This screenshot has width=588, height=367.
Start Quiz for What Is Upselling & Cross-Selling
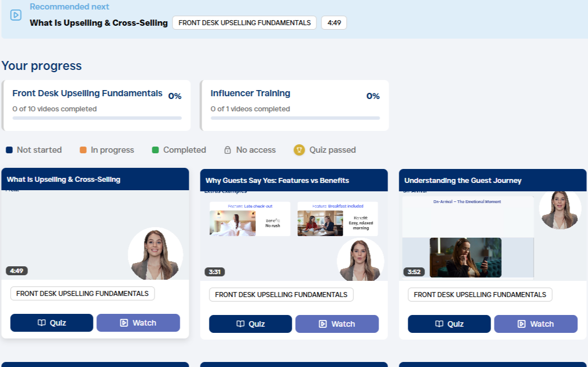(52, 323)
